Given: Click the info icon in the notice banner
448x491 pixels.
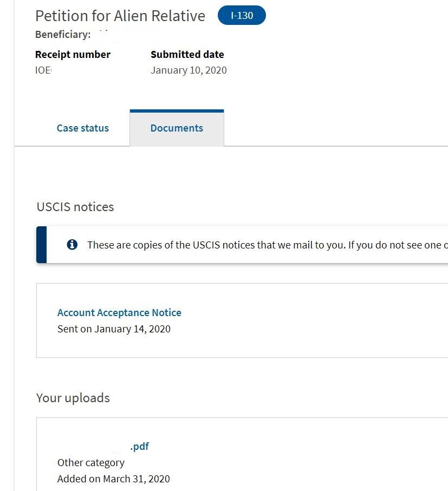Looking at the screenshot, I should click(x=72, y=245).
